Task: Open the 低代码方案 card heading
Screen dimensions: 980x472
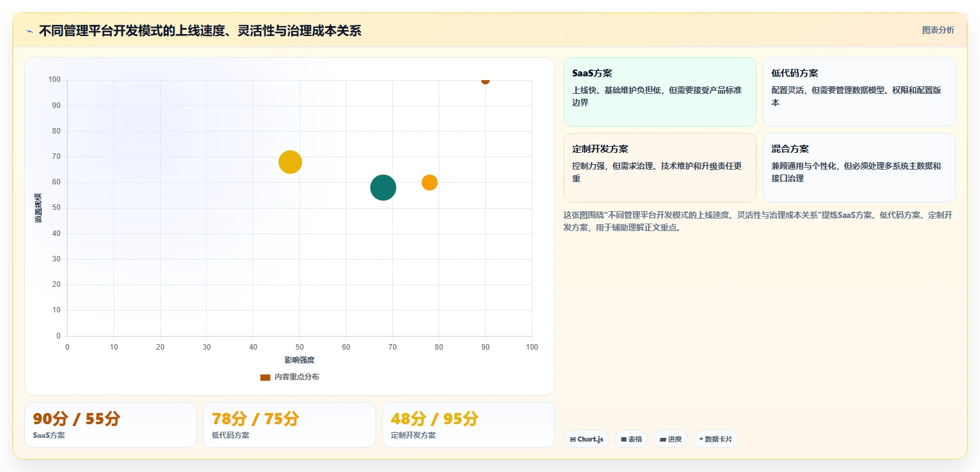Action: [794, 73]
